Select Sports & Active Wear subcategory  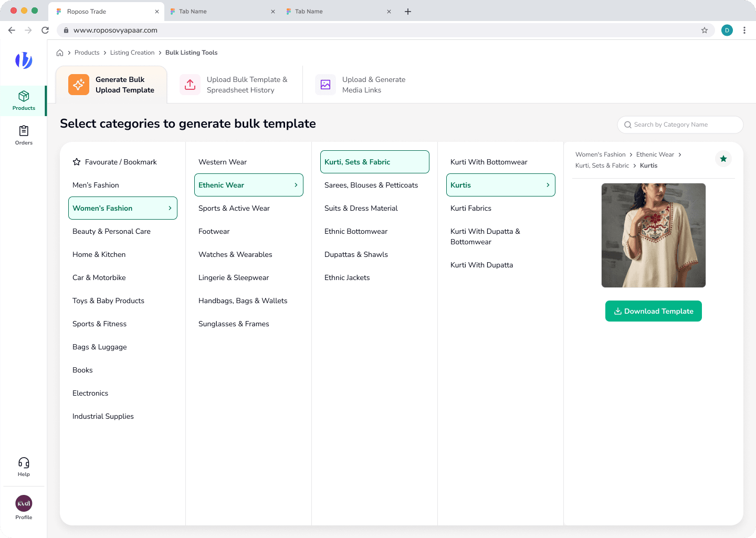(249, 208)
